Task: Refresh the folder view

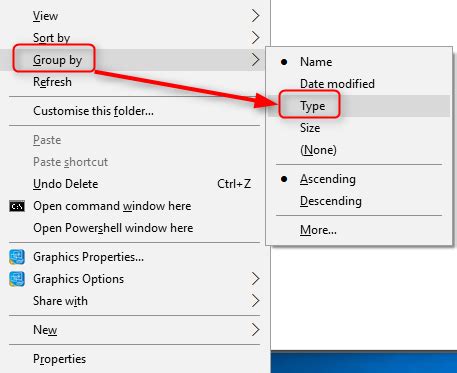Action: coord(134,82)
